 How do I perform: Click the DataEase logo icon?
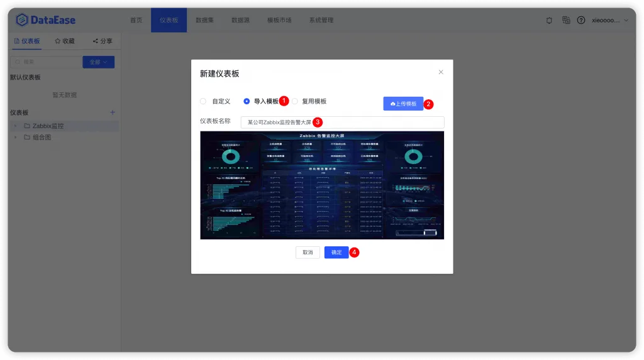click(x=22, y=19)
